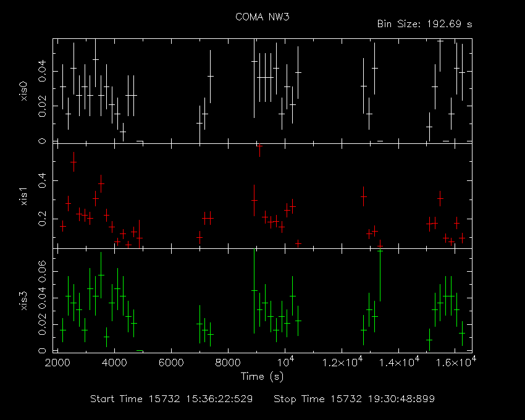The height and width of the screenshot is (420, 525).
Task: Click the 1.4×10^4 tick label
Action: 399,362
